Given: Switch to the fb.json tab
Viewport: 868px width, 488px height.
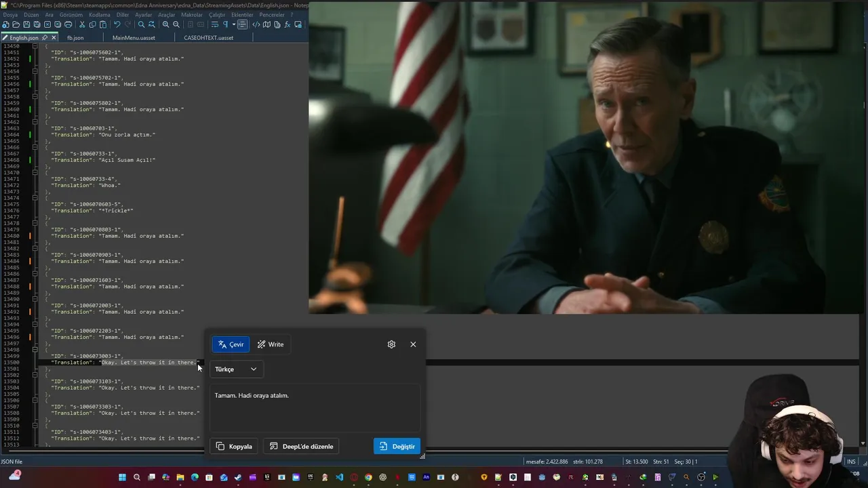Looking at the screenshot, I should point(75,38).
